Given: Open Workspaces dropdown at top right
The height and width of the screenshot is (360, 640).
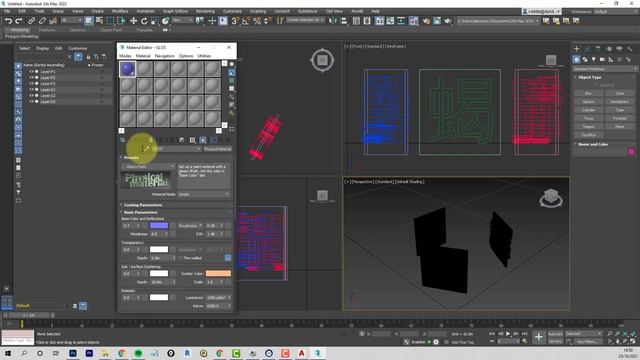Looking at the screenshot, I should pyautogui.click(x=615, y=11).
